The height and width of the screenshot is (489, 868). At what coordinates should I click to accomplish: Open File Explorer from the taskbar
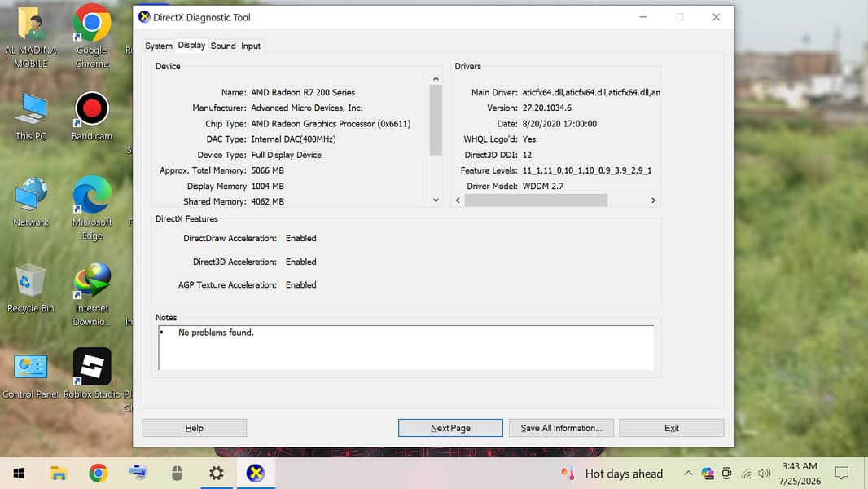point(59,474)
